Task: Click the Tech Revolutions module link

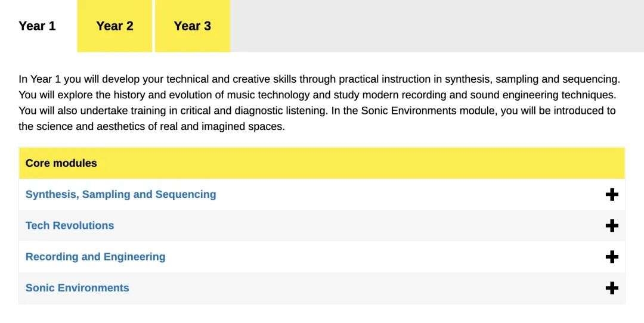Action: tap(70, 226)
